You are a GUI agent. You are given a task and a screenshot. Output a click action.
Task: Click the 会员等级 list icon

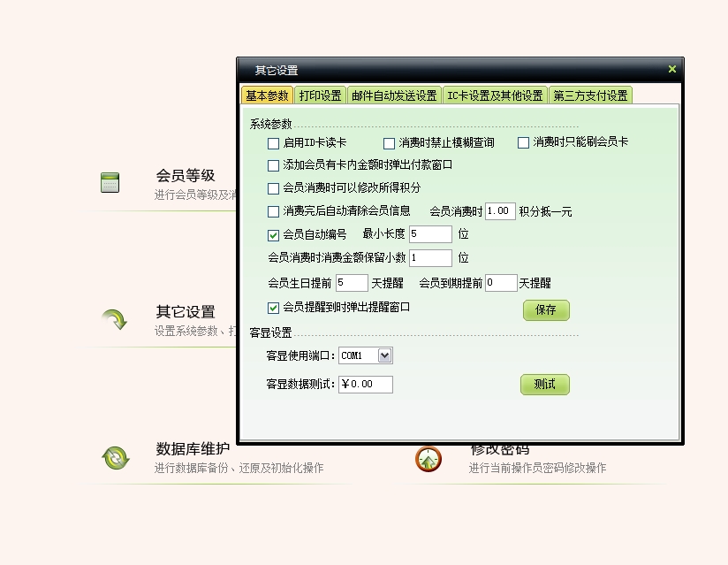tap(110, 183)
